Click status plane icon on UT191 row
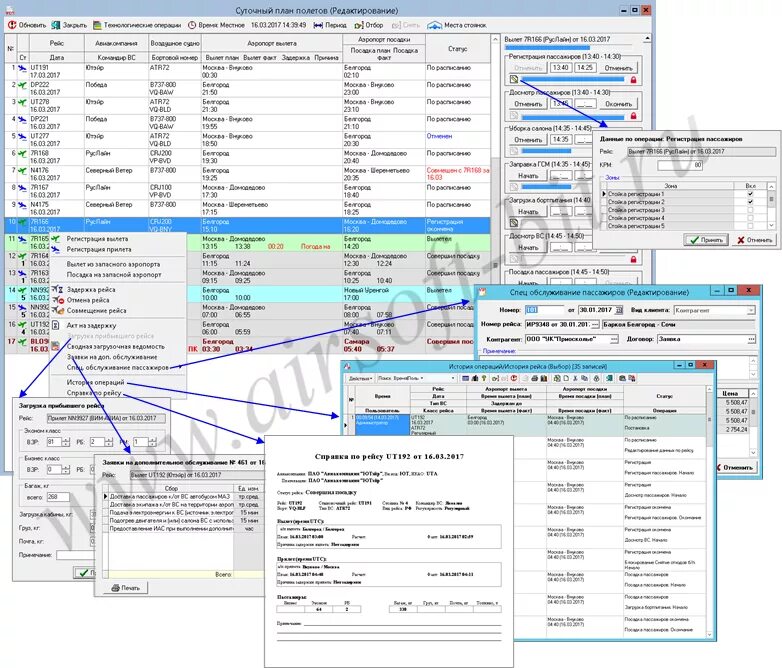This screenshot has height=668, width=782. pos(22,68)
